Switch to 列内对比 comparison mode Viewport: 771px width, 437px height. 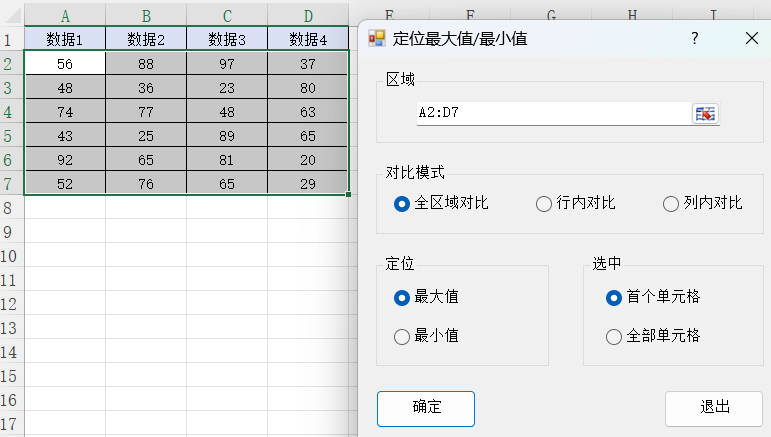pos(671,204)
